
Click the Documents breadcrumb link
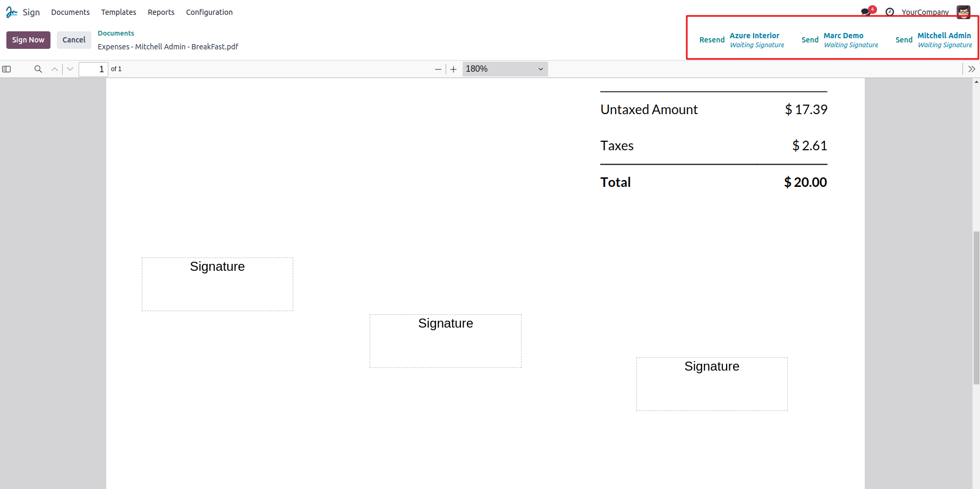116,33
